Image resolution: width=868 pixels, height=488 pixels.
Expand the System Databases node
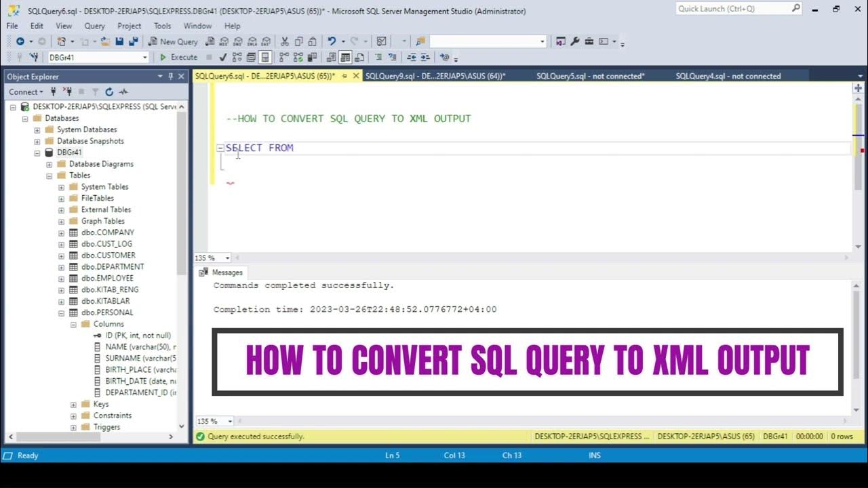click(x=37, y=129)
